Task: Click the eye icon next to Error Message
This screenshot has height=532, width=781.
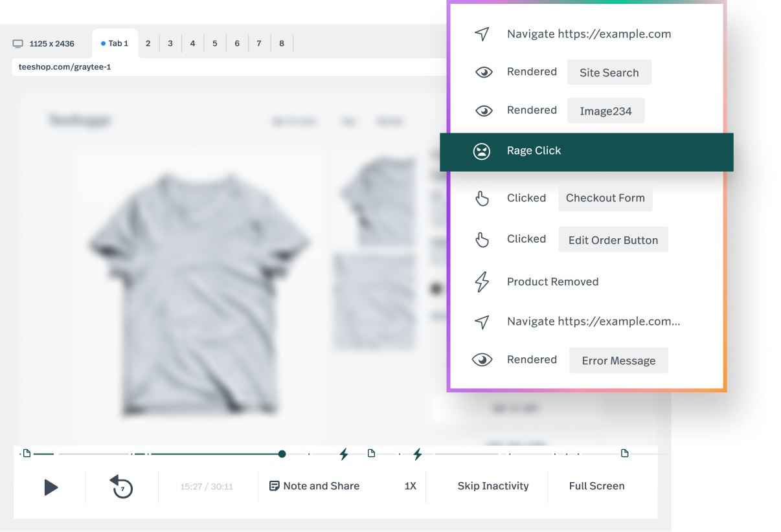Action: click(482, 360)
